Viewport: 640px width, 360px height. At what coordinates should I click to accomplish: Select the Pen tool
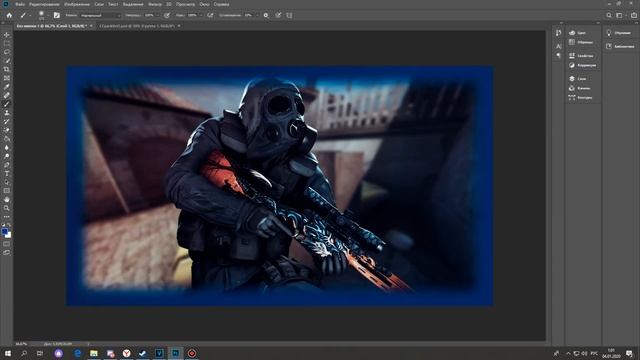pyautogui.click(x=7, y=165)
